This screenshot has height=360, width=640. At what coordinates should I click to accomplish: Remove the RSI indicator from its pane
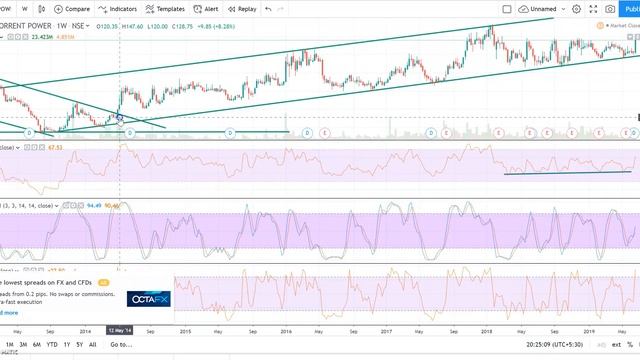pos(42,147)
